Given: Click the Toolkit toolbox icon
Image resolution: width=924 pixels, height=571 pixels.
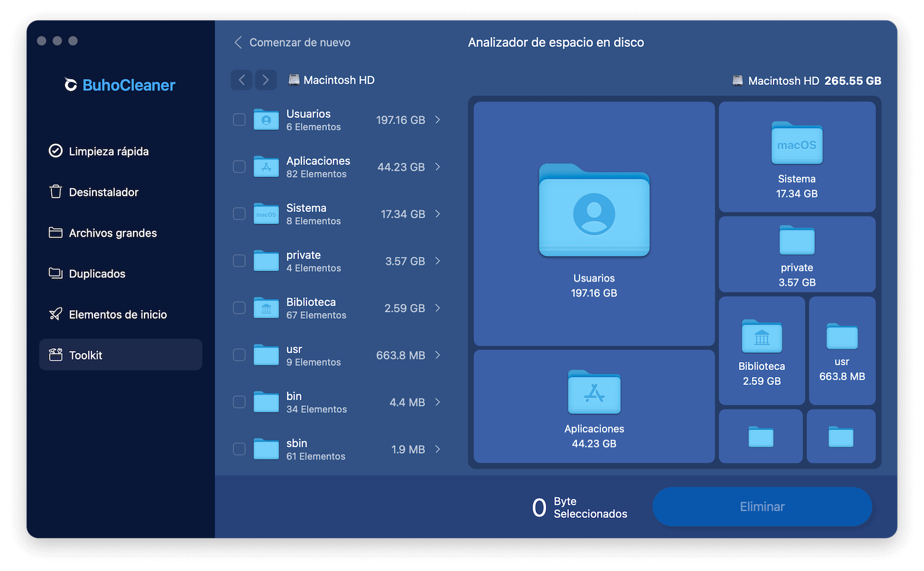Looking at the screenshot, I should [55, 354].
